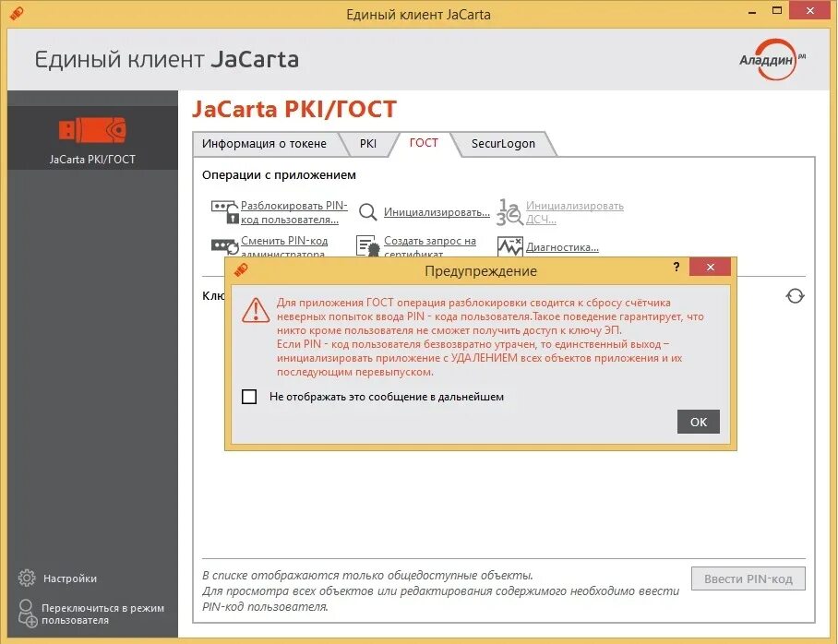Click the Операции с приложением heading

(279, 174)
